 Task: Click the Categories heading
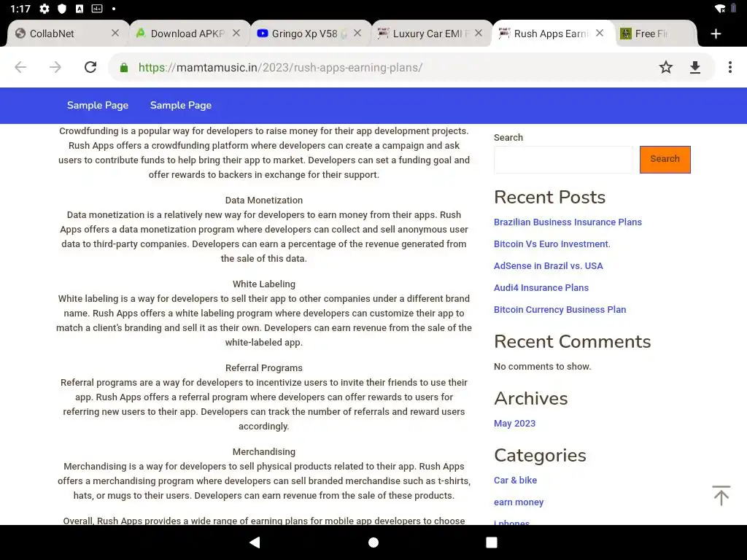540,455
